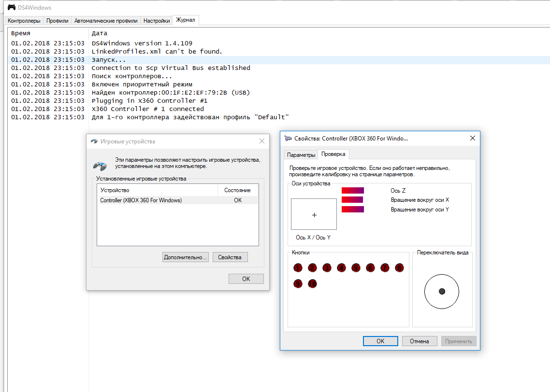This screenshot has height=392, width=550.
Task: Select the Проверка tab
Action: coord(333,154)
